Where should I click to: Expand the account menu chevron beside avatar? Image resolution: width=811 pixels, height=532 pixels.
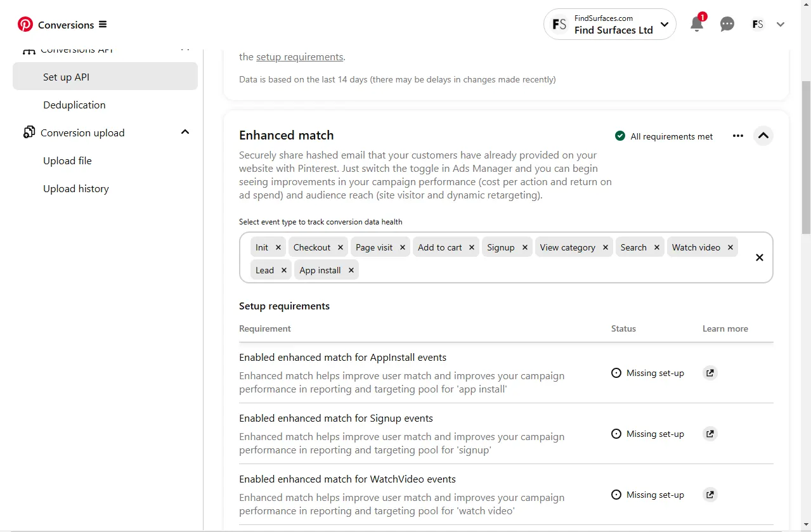[781, 24]
